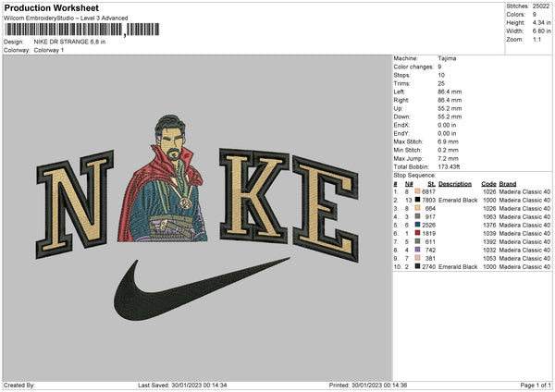Click the Min Stitch value 0.2 mm
This screenshot has width=555, height=392.
(x=448, y=150)
